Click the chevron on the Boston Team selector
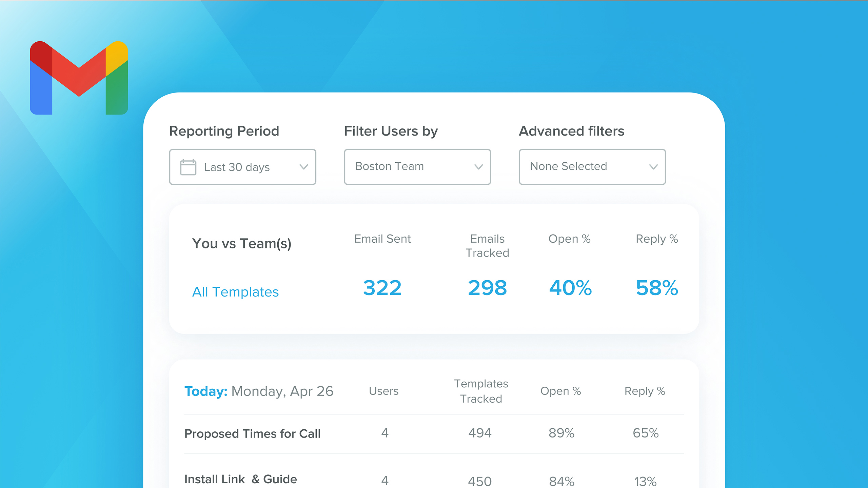 coord(478,167)
